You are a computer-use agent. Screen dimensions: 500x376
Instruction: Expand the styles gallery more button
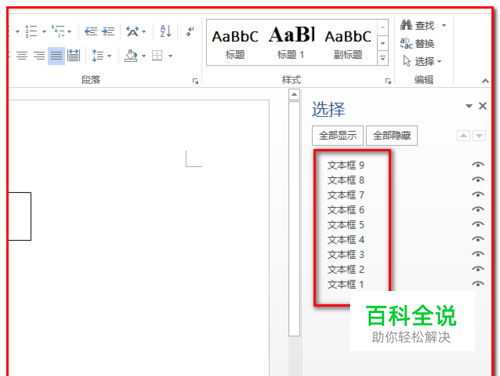[383, 58]
